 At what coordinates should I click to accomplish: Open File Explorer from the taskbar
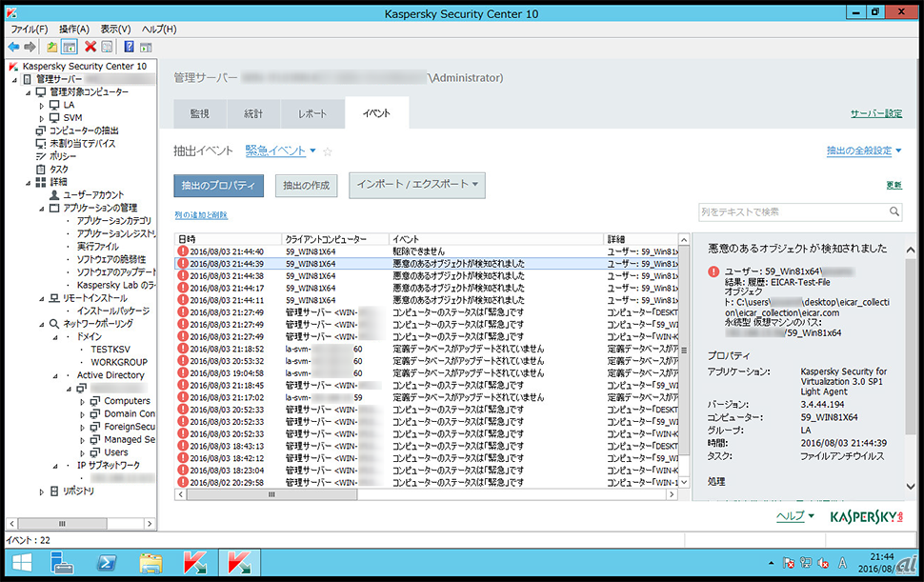tap(151, 562)
